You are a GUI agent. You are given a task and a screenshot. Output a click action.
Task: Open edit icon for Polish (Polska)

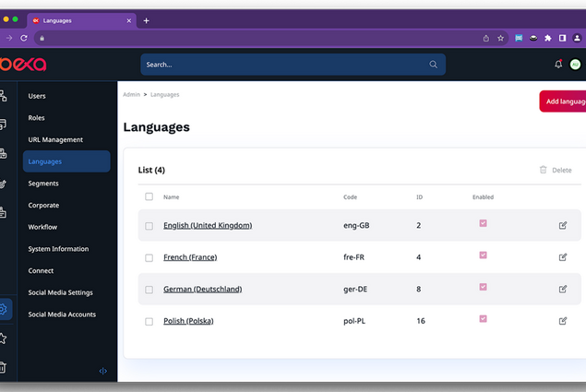(563, 321)
